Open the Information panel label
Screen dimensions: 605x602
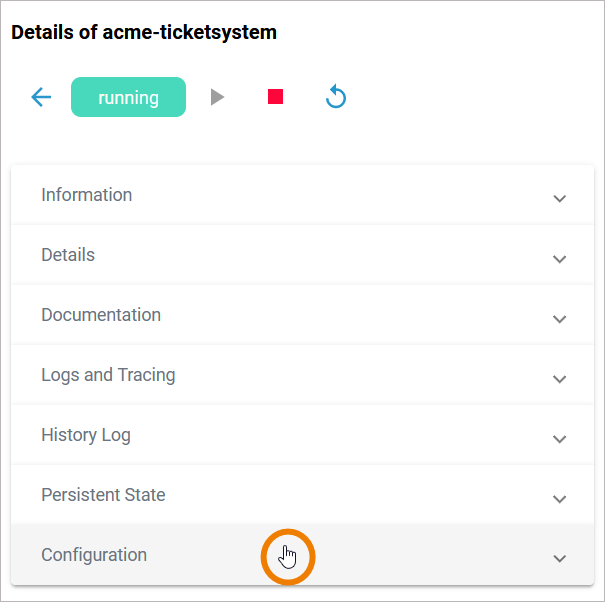point(86,195)
